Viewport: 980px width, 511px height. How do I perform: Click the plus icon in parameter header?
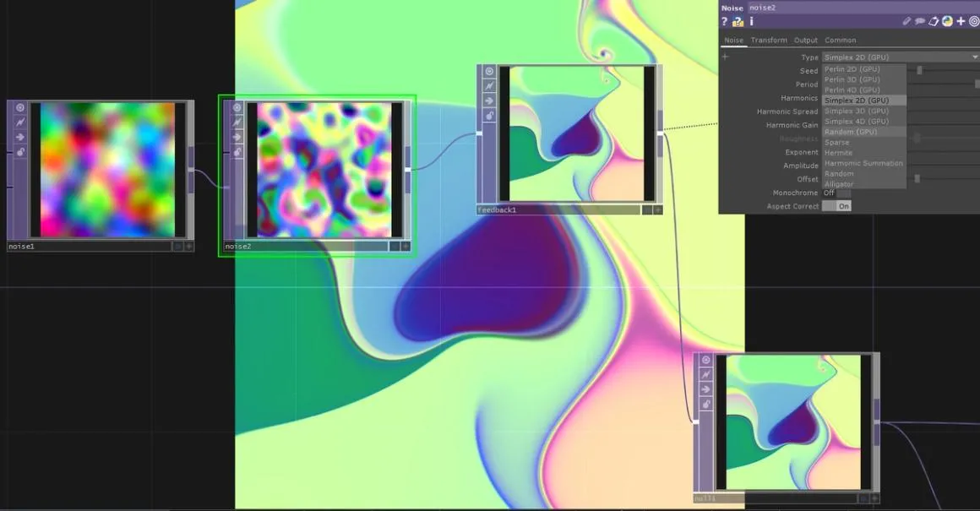(x=961, y=21)
